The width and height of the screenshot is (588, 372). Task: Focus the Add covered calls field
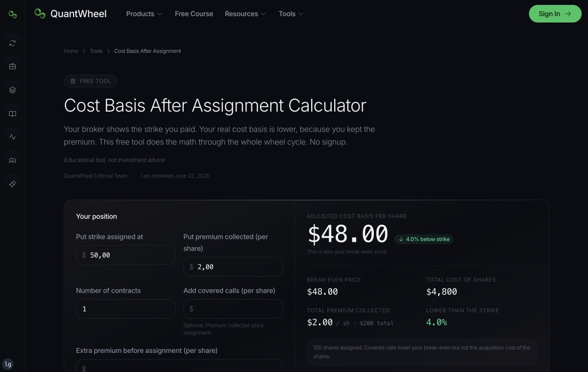point(233,309)
